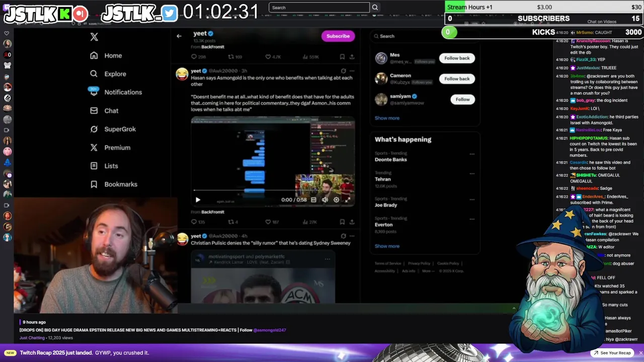Subscribe to the yeet account

tap(338, 36)
